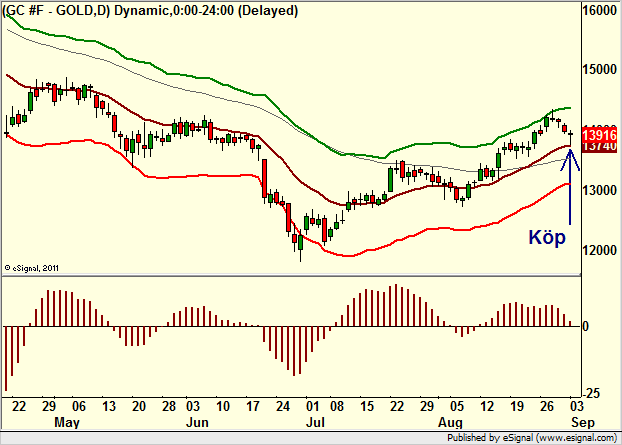Click the 12000 price axis label
Image resolution: width=622 pixels, height=445 pixels.
coord(600,250)
